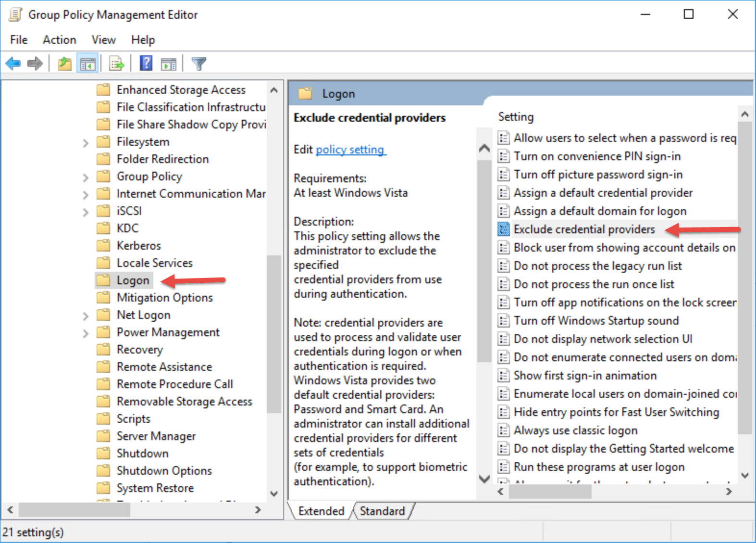
Task: Select Exclude credential providers setting
Action: tap(584, 229)
